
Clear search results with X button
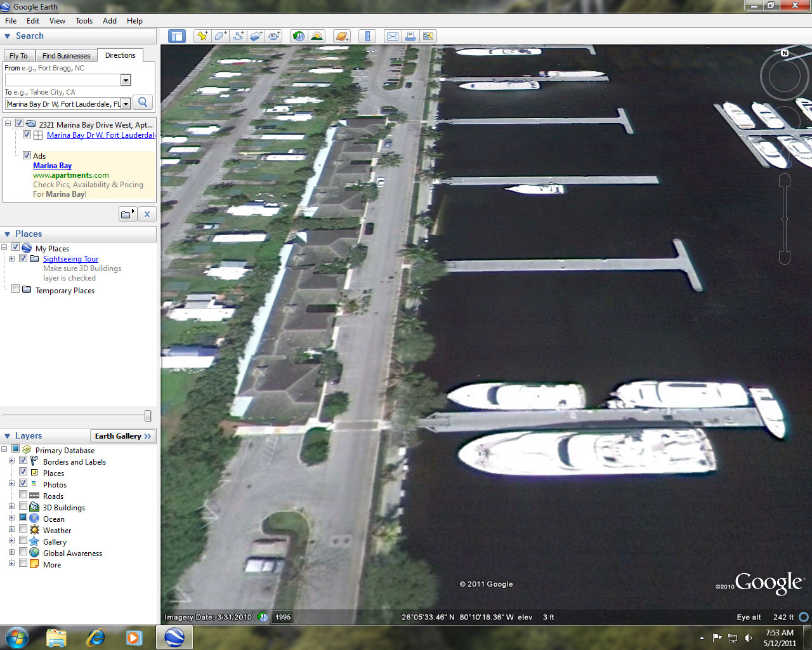(147, 214)
